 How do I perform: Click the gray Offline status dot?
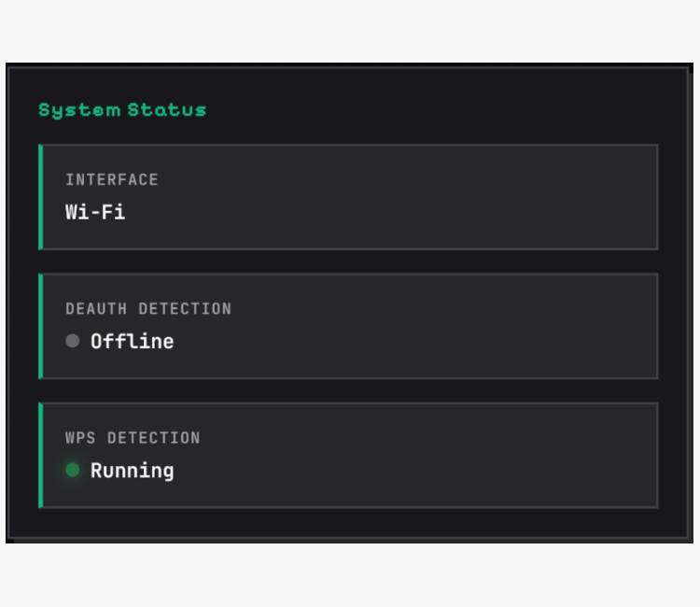click(72, 341)
